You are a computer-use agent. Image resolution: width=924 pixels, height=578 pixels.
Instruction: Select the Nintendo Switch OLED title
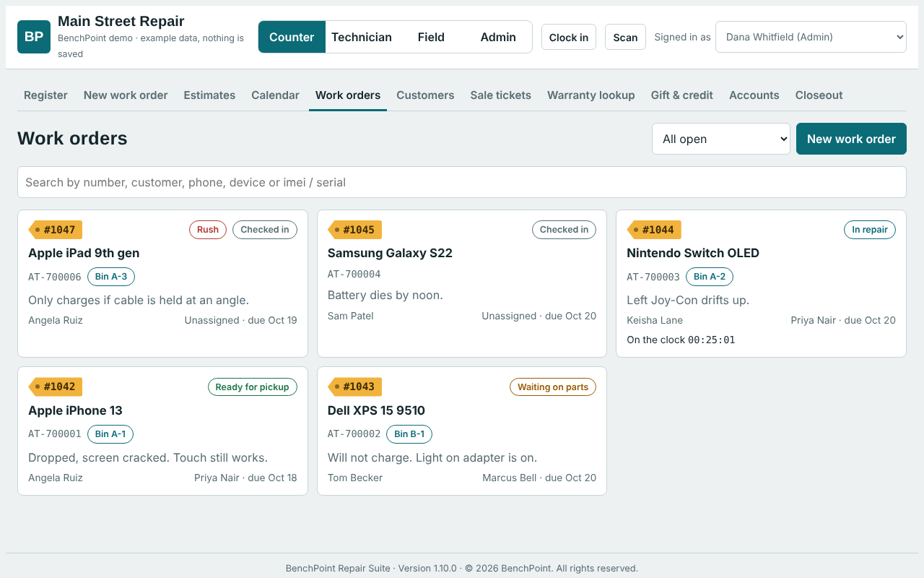point(693,253)
